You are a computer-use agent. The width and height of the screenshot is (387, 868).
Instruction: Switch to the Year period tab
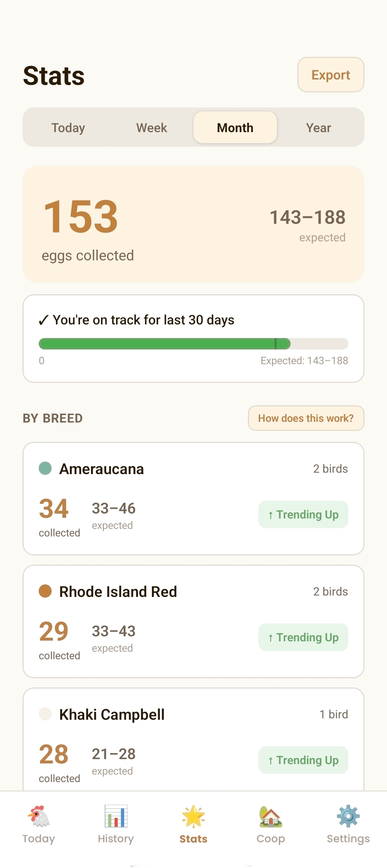coord(319,127)
